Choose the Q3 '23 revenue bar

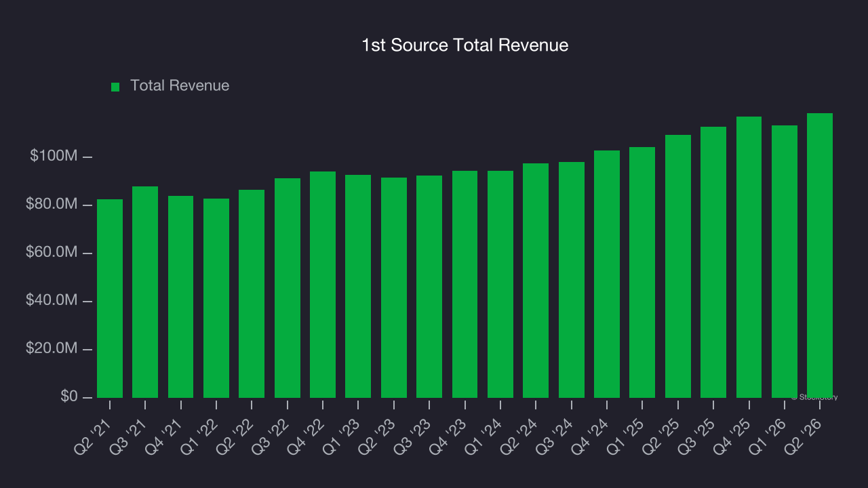coord(429,287)
